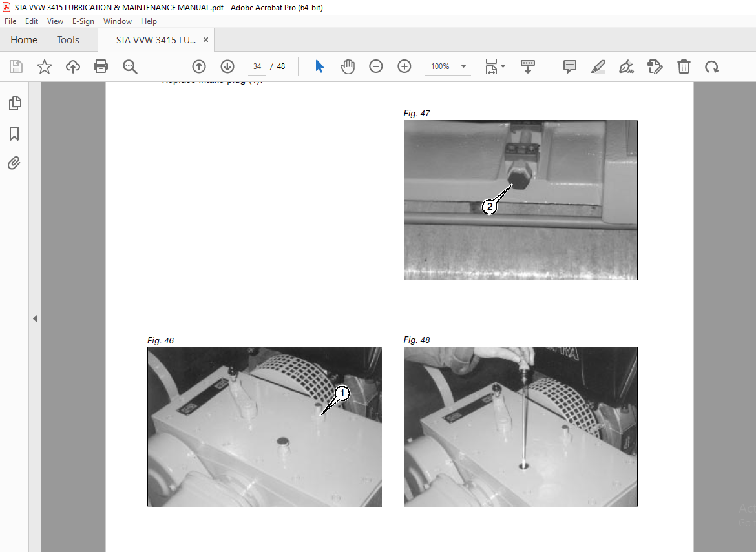Open the View menu
756x552 pixels.
55,21
